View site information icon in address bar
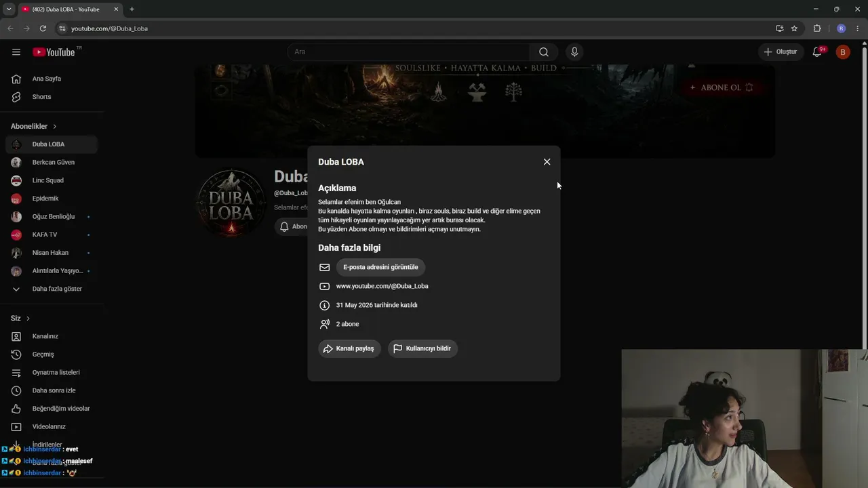 [62, 28]
